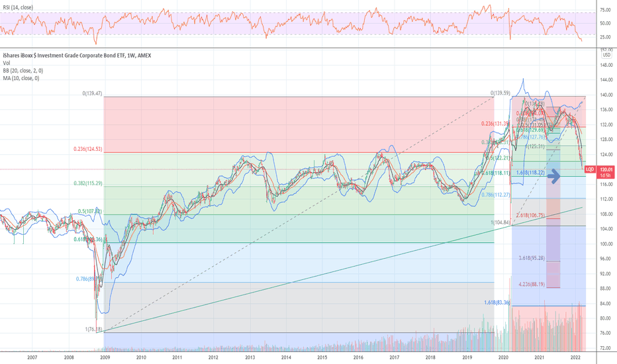Image resolution: width=617 pixels, height=364 pixels.
Task: Click the 2007 label on time axis
Action: coord(32,357)
